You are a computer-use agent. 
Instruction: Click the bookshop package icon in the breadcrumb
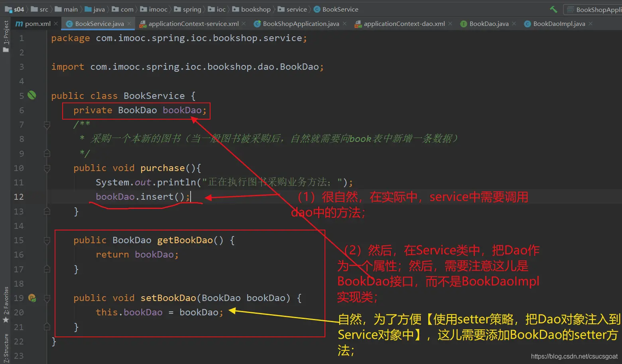236,9
